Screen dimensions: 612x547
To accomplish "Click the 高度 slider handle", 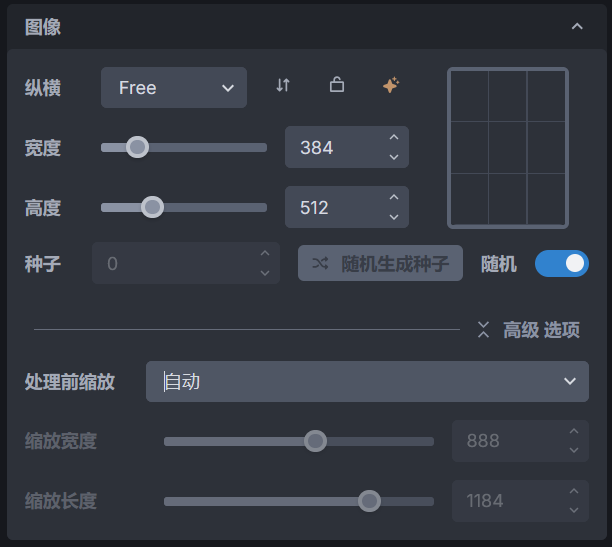I will click(x=152, y=207).
